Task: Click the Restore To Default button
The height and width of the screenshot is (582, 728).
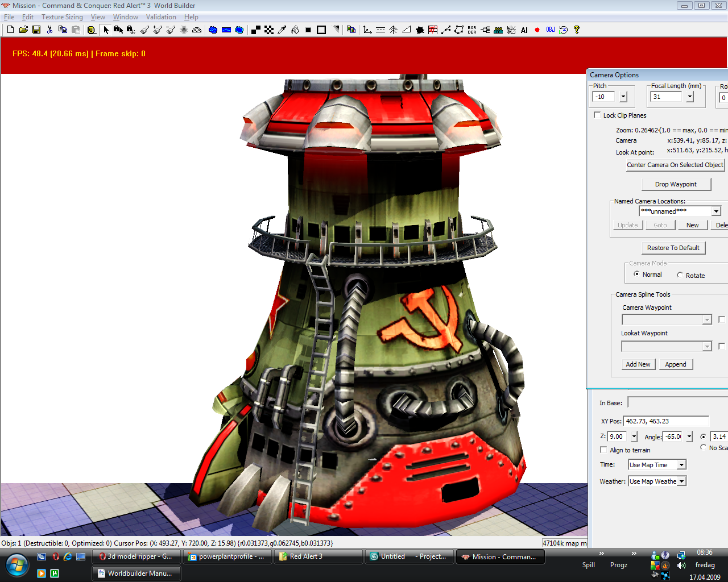Action: point(673,248)
